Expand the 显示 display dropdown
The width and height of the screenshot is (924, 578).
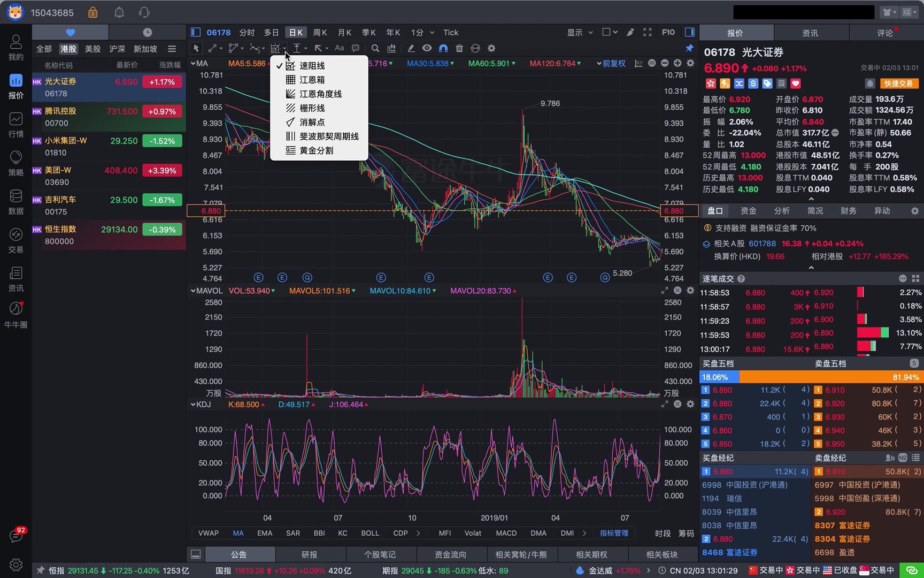point(580,32)
